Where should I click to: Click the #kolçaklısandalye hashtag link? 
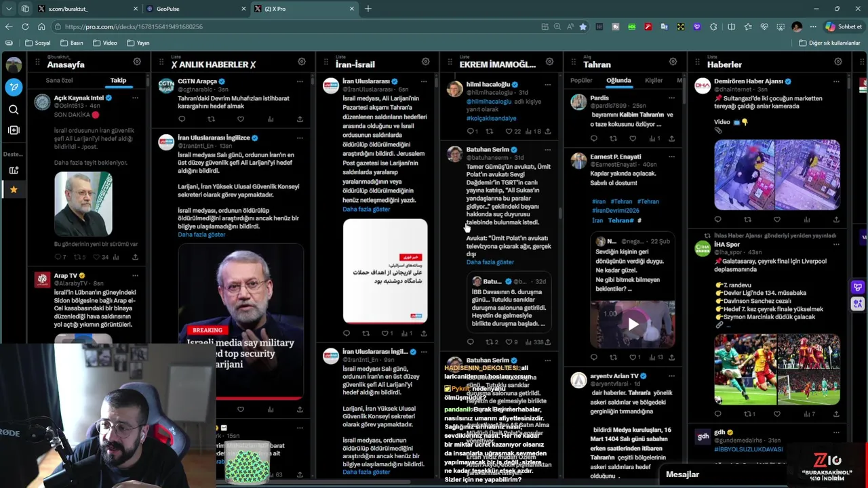491,118
